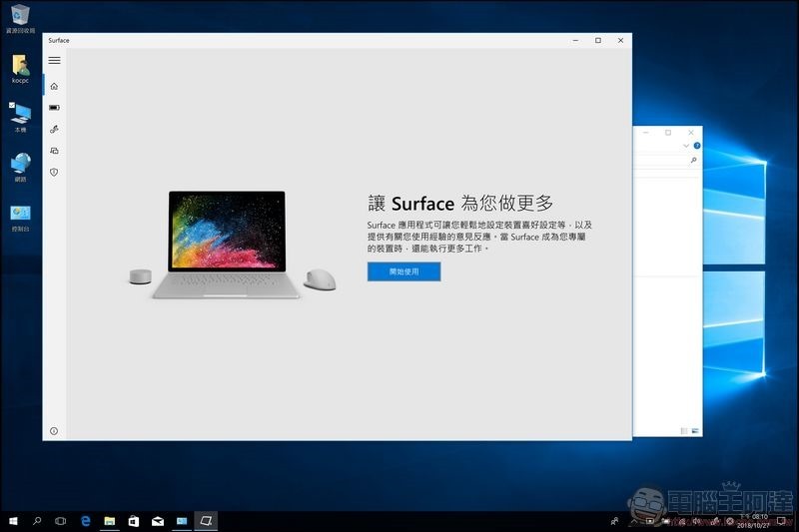Click the taskbar search magnifier
This screenshot has width=799, height=532.
(37, 521)
